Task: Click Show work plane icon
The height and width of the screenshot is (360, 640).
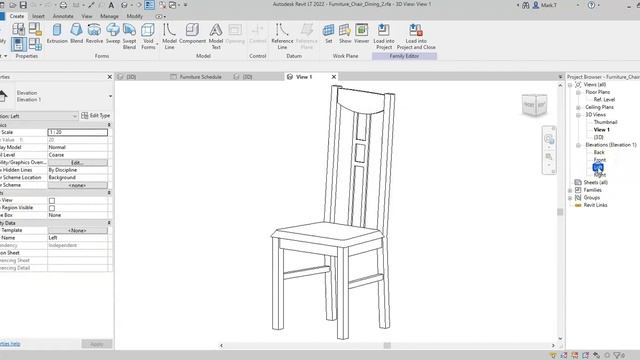Action: (x=345, y=33)
